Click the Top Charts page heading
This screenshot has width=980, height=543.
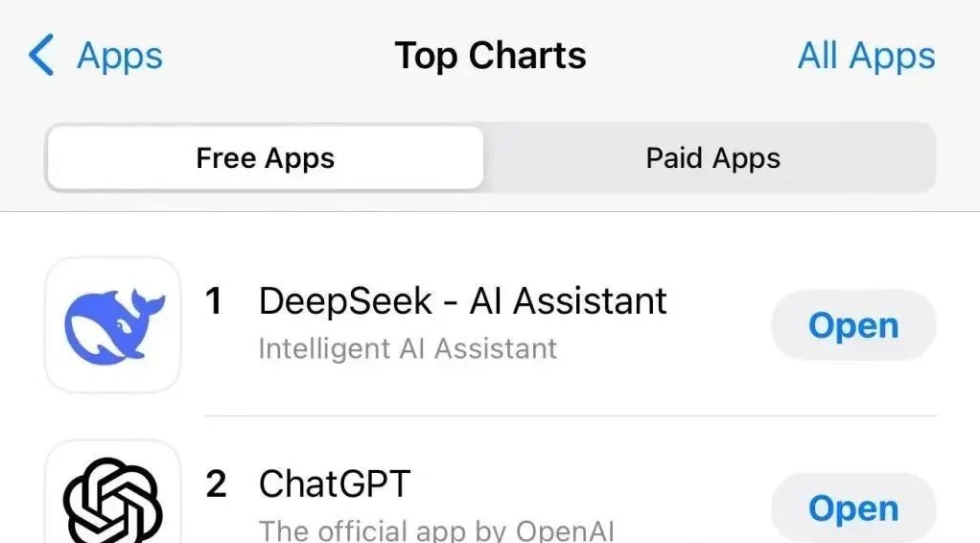[x=490, y=56]
